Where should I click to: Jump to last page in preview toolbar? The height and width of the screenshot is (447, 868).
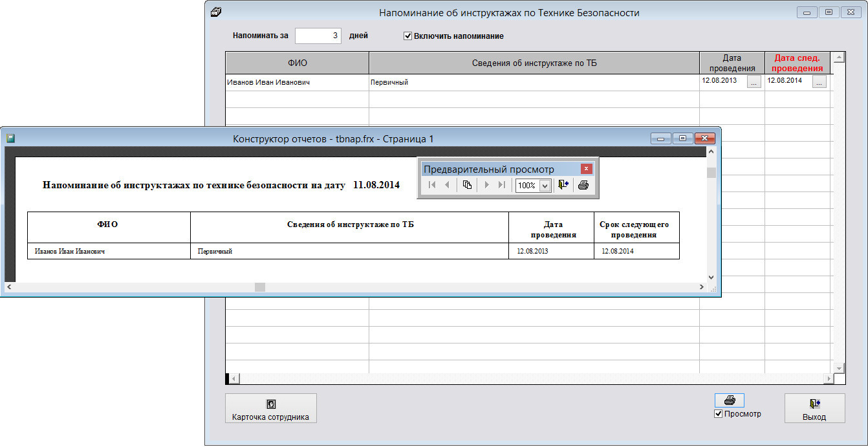pos(501,185)
